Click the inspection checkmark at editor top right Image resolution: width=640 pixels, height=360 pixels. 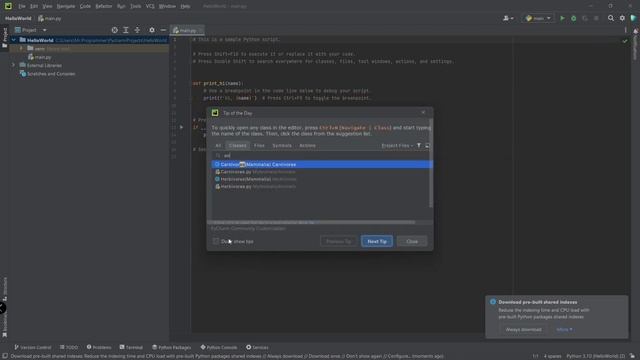pos(625,41)
